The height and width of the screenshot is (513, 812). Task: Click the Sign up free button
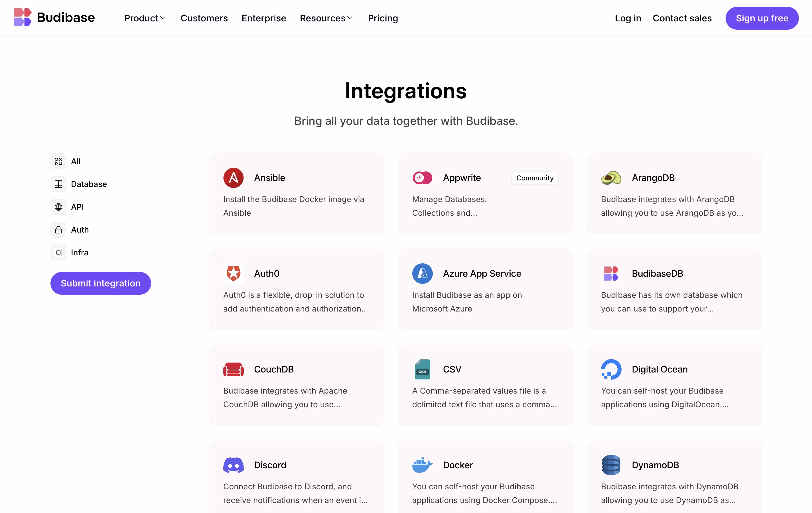[762, 18]
